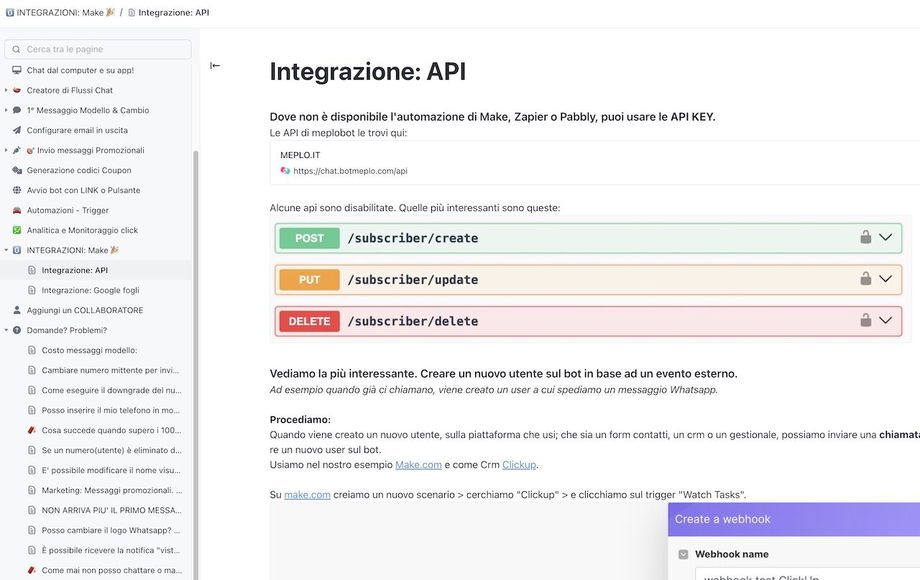Collapse the INTEGRAZIONI: Make tree section

click(6, 250)
